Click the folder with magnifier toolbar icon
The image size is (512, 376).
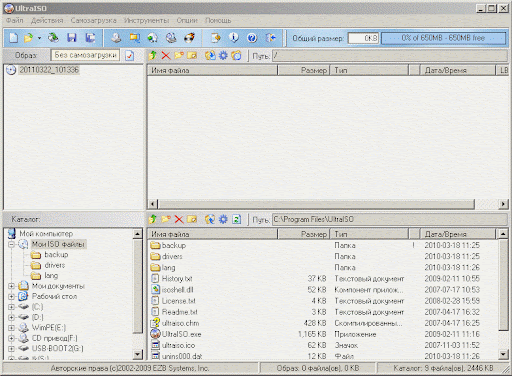(135, 38)
